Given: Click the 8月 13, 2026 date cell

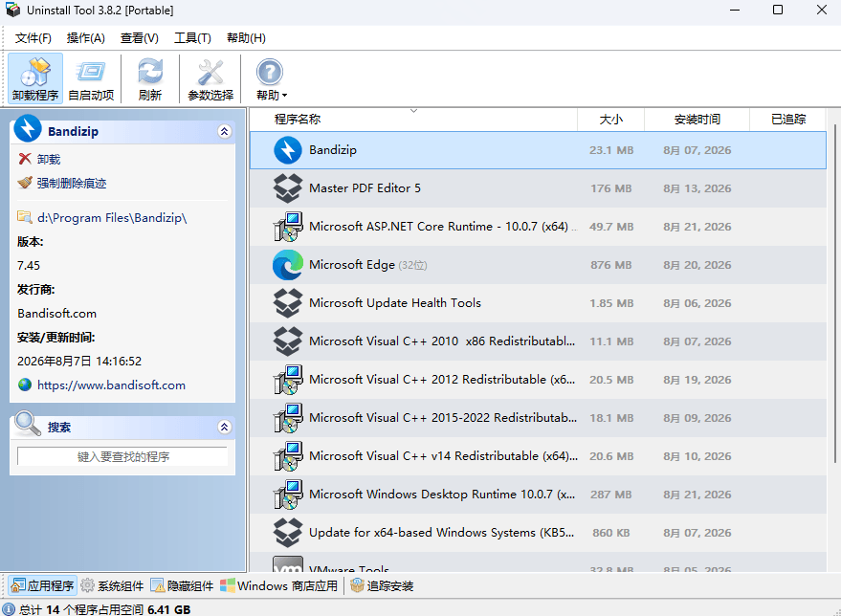Looking at the screenshot, I should click(697, 188).
